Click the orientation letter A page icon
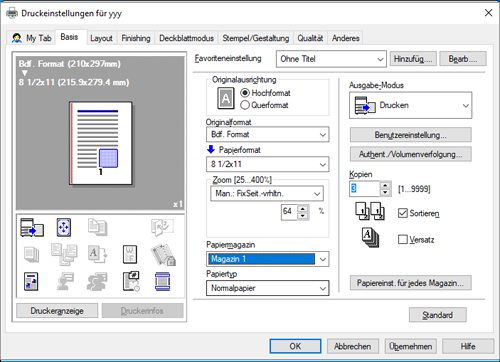Viewport: 500px width, 362px height. coord(226,98)
